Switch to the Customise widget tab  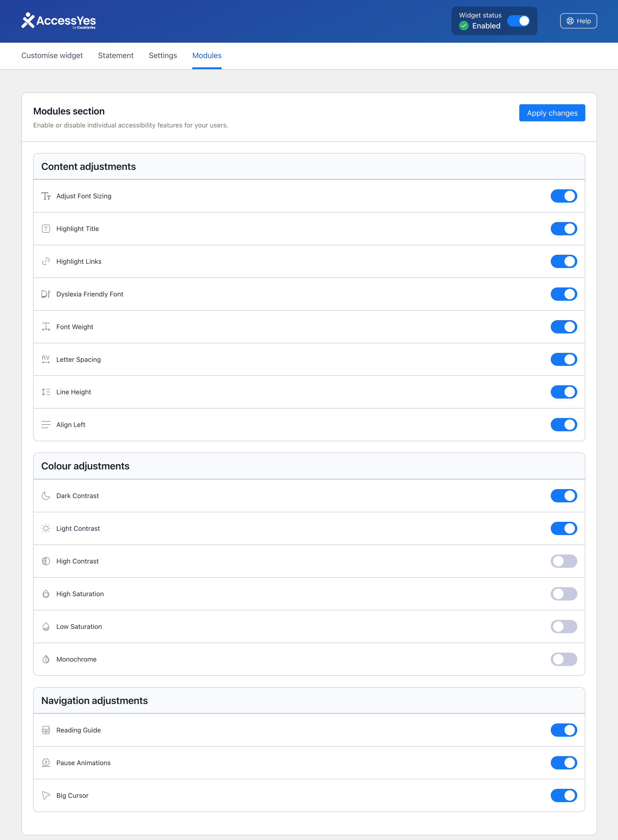pos(52,55)
